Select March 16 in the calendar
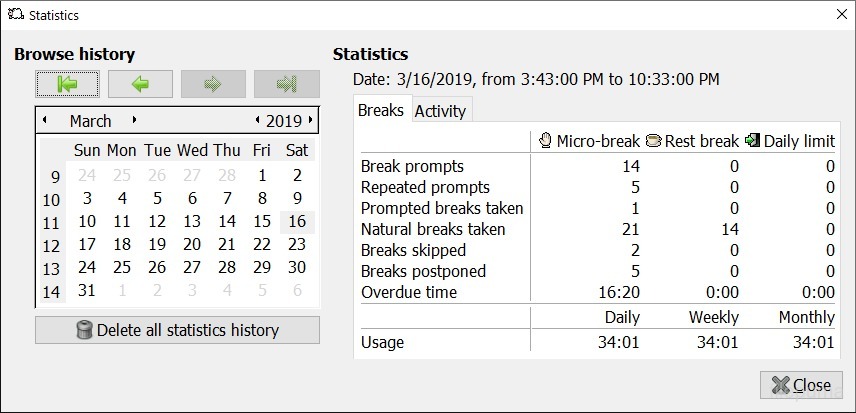Image resolution: width=856 pixels, height=413 pixels. (297, 222)
